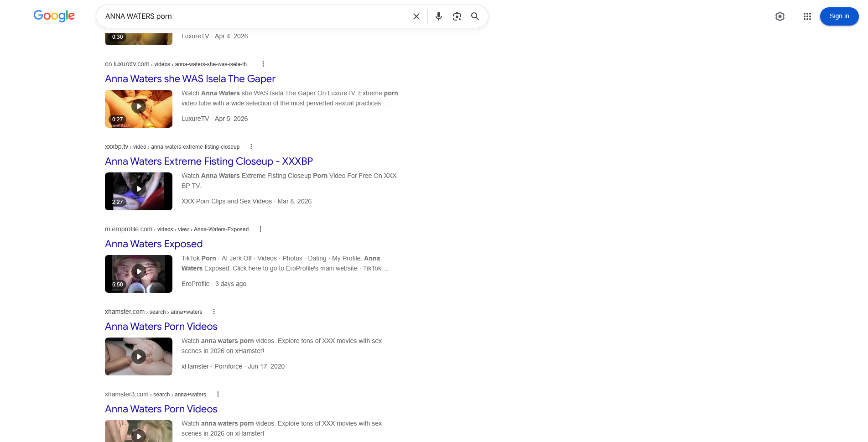Open three-dot menu for m.eroprofile.com result
Image resolution: width=868 pixels, height=442 pixels.
[260, 229]
